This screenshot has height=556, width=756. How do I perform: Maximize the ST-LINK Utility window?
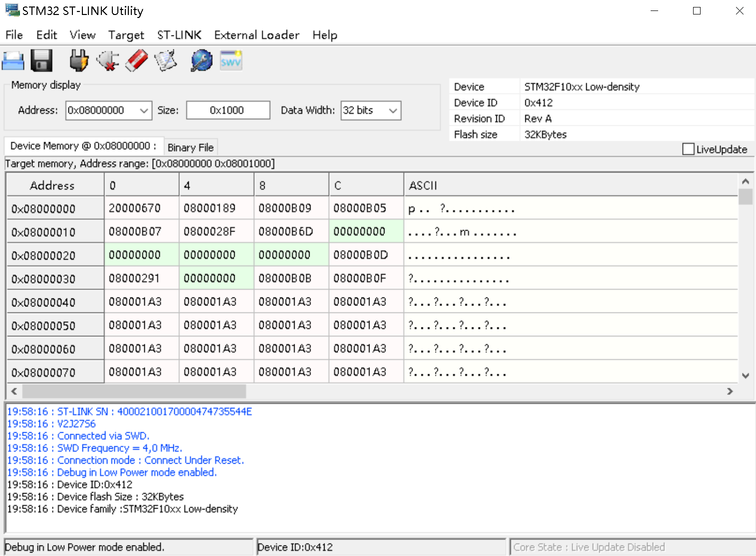697,10
